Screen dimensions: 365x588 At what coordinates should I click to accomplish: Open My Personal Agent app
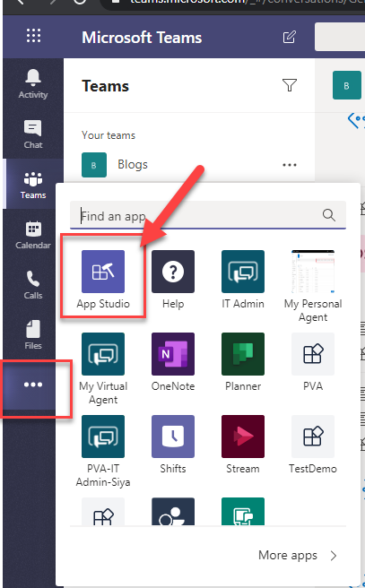pyautogui.click(x=313, y=286)
